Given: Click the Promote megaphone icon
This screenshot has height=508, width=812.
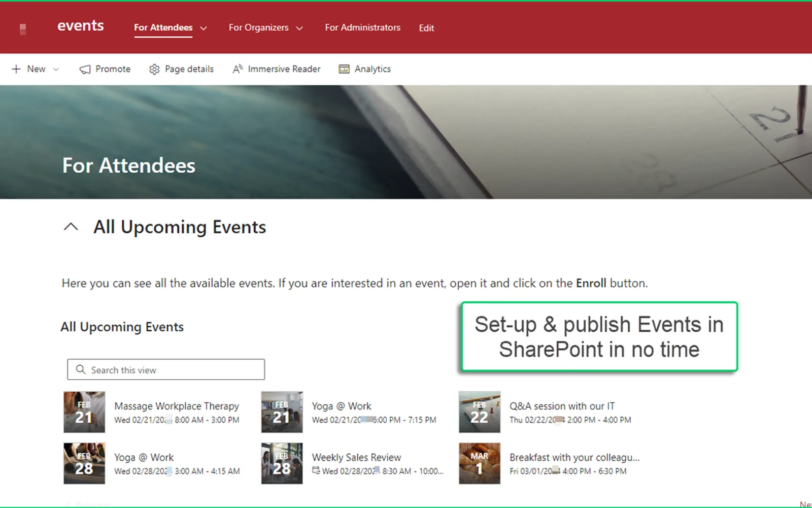Looking at the screenshot, I should tap(85, 69).
